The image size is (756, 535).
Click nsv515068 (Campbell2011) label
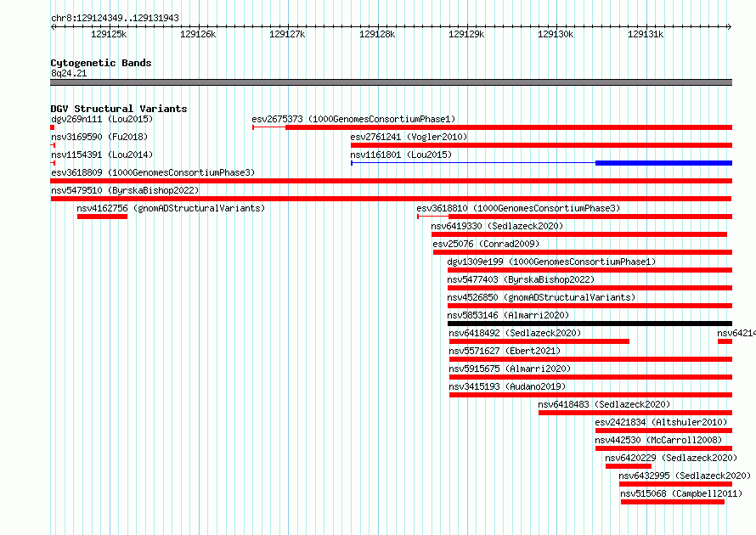click(x=681, y=493)
